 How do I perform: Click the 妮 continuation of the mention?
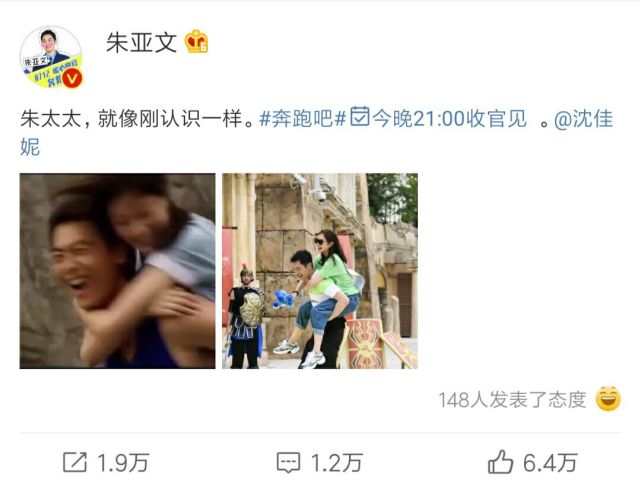tap(30, 147)
